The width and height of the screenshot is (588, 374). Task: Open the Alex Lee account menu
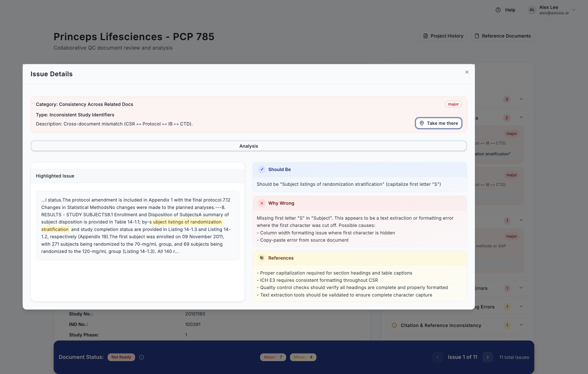point(549,10)
